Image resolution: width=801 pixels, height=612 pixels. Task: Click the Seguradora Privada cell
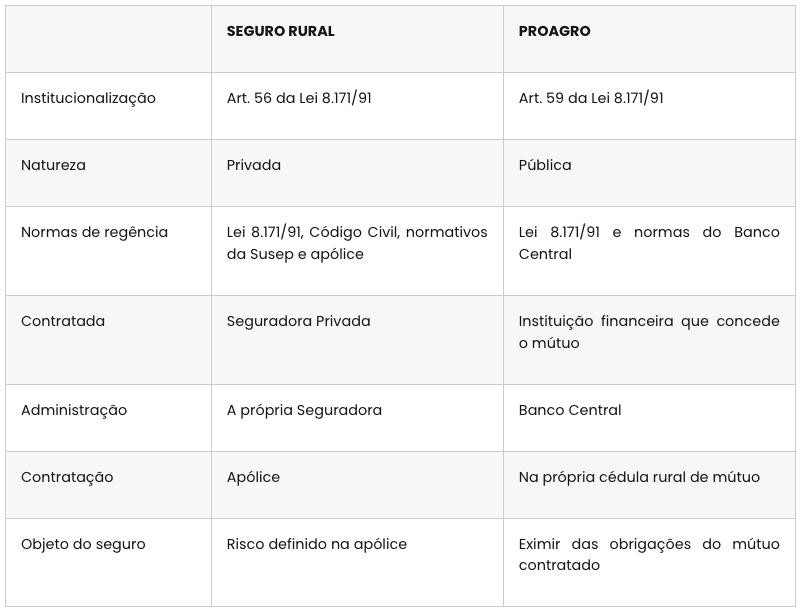coord(298,321)
